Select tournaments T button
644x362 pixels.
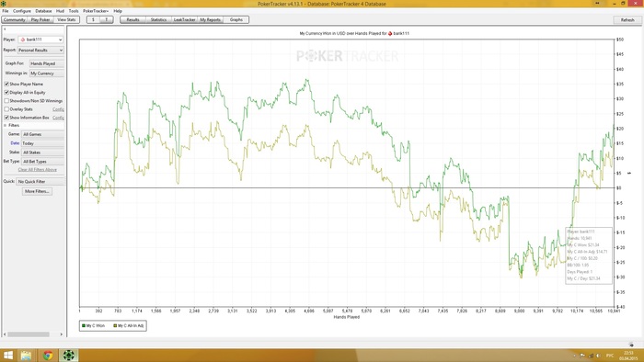(107, 19)
